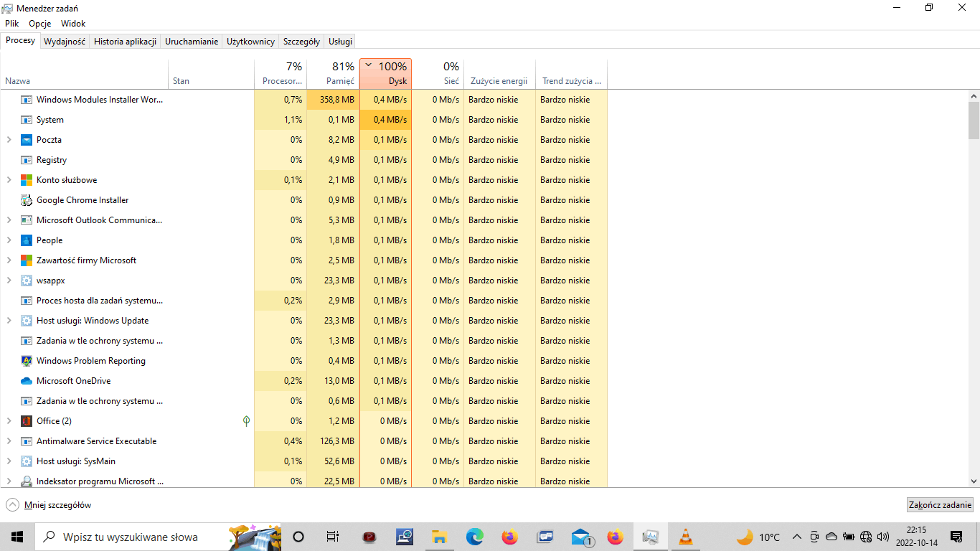Click the Office (2) process icon

tap(27, 421)
